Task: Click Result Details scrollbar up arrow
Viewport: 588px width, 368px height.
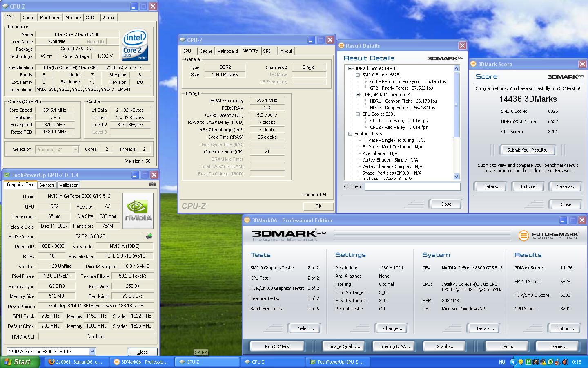Action: point(457,69)
